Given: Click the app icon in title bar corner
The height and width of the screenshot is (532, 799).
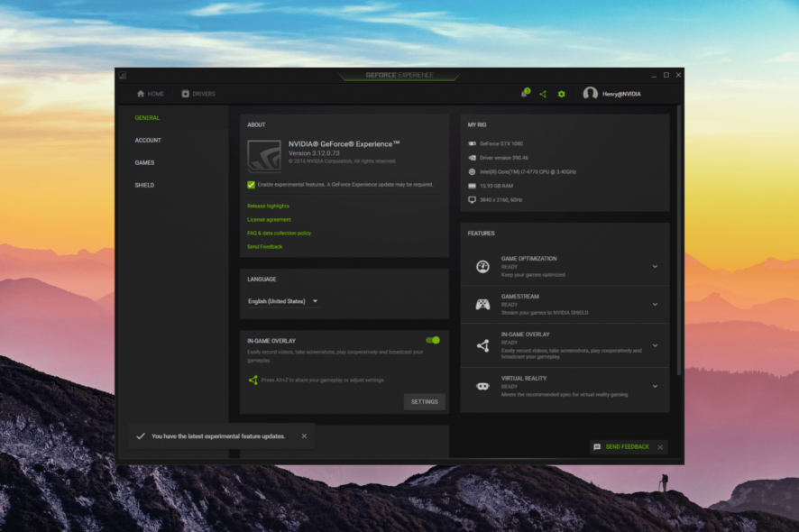Looking at the screenshot, I should [x=123, y=76].
